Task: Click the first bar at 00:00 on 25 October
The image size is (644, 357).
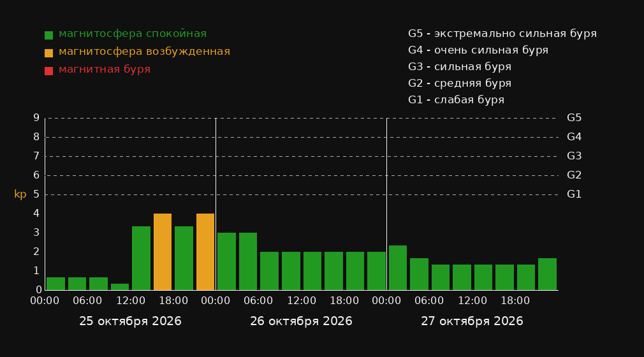Action: (56, 284)
